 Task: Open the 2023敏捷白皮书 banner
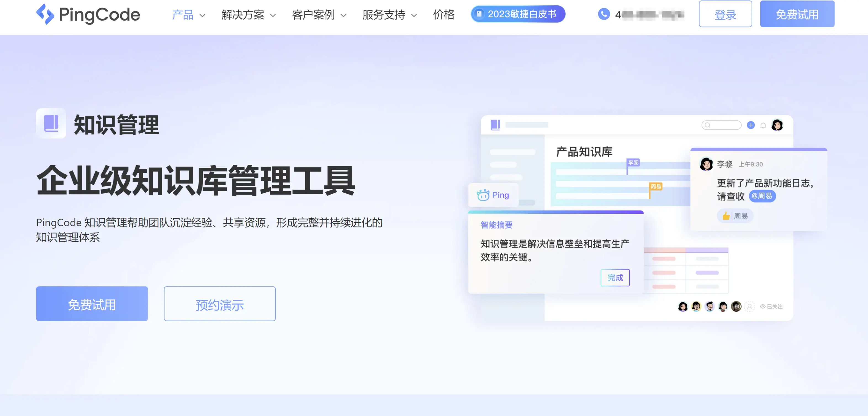pos(518,14)
